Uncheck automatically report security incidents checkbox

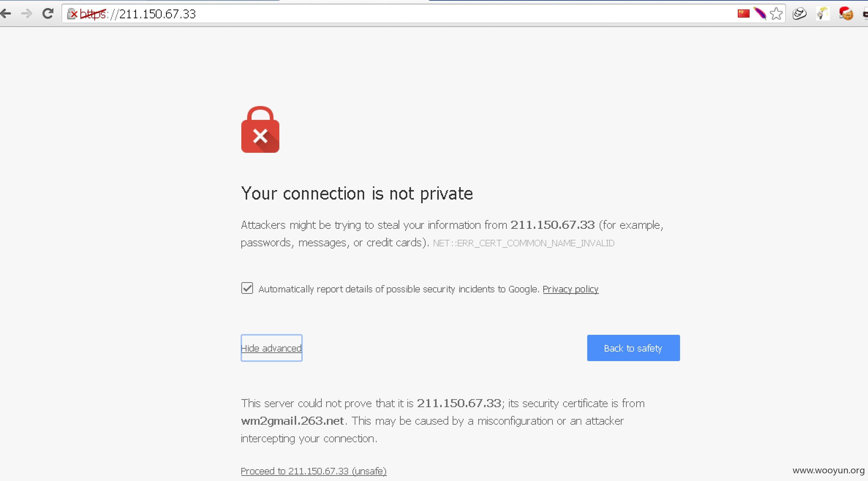[247, 288]
